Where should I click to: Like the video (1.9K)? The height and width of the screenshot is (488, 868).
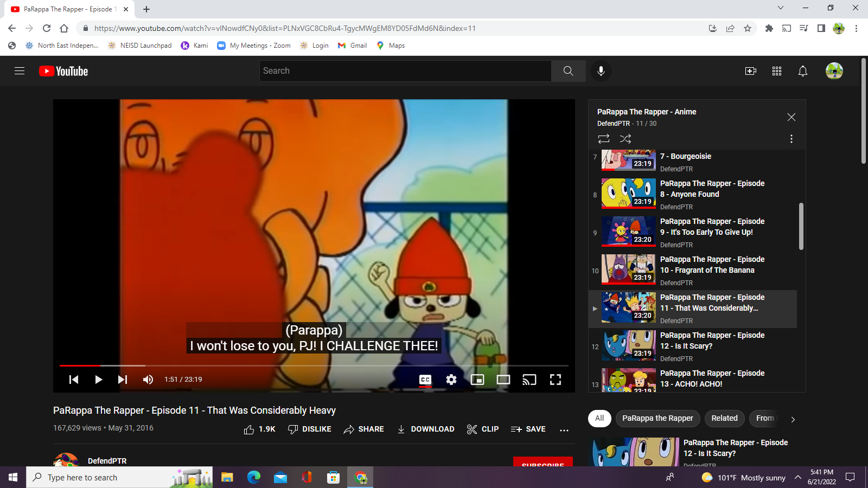pos(260,429)
